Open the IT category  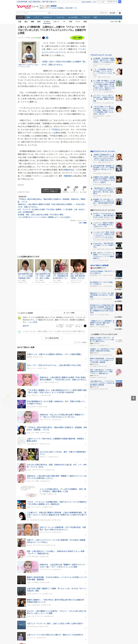[x=64, y=21]
